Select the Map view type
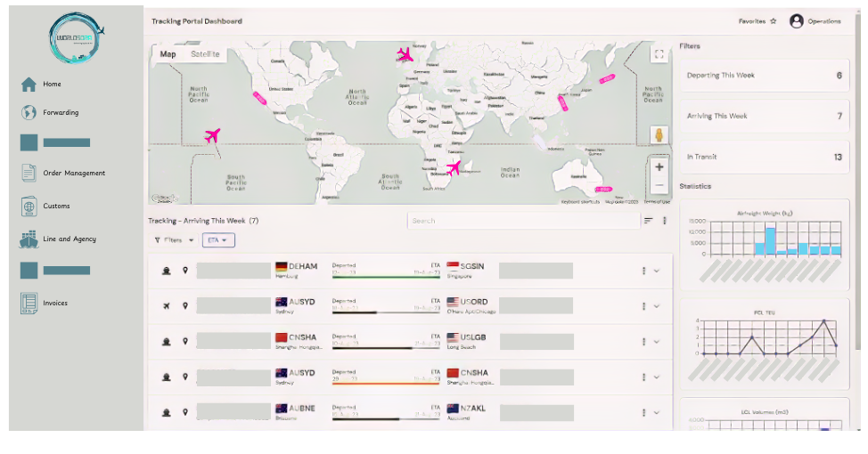Image resolution: width=868 pixels, height=454 pixels. pos(168,54)
